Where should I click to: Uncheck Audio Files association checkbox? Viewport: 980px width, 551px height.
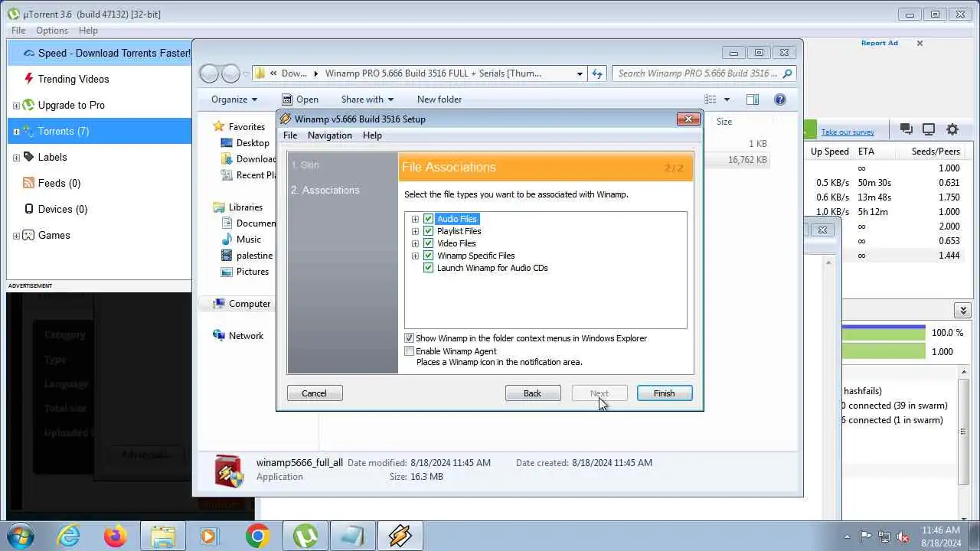[429, 219]
